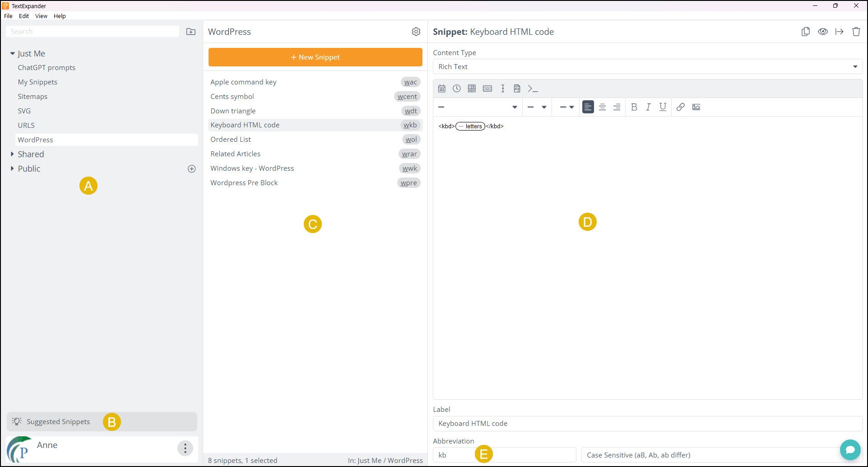Toggle align left formatting
This screenshot has height=467, width=868.
tap(588, 107)
